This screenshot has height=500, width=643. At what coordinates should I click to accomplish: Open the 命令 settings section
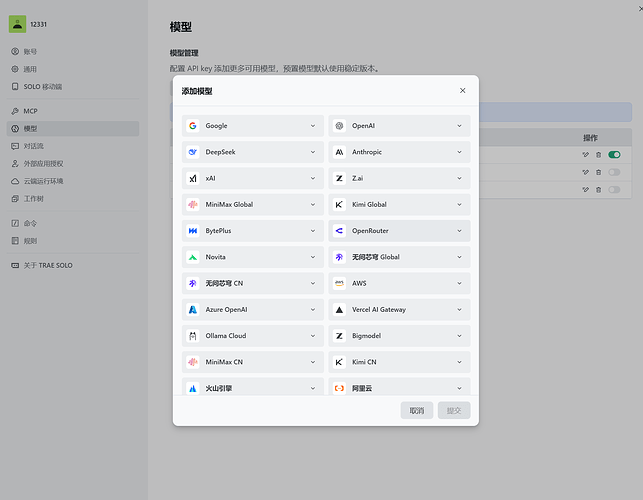point(73,224)
